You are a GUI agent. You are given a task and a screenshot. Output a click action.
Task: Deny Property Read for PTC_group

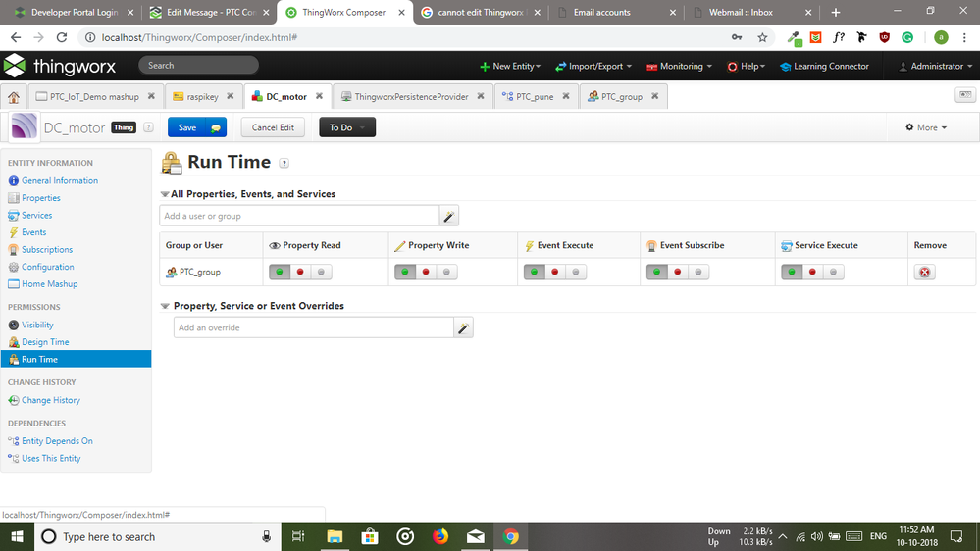[x=300, y=272]
